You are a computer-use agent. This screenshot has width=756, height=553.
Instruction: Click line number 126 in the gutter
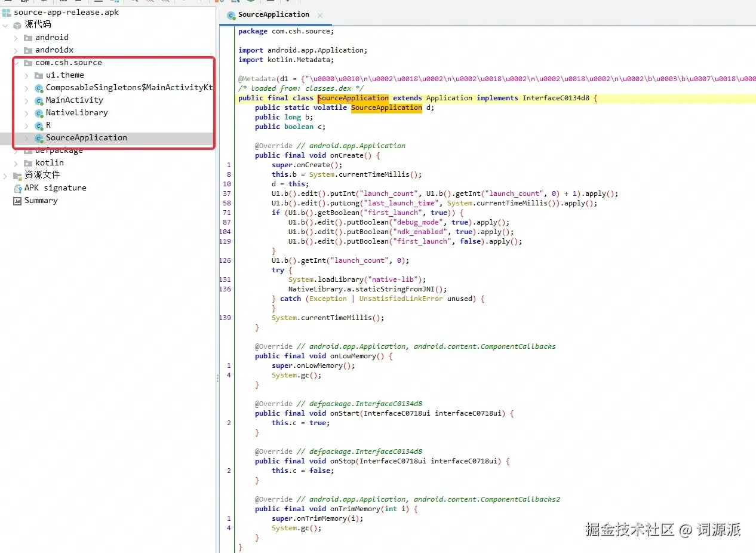tap(225, 260)
